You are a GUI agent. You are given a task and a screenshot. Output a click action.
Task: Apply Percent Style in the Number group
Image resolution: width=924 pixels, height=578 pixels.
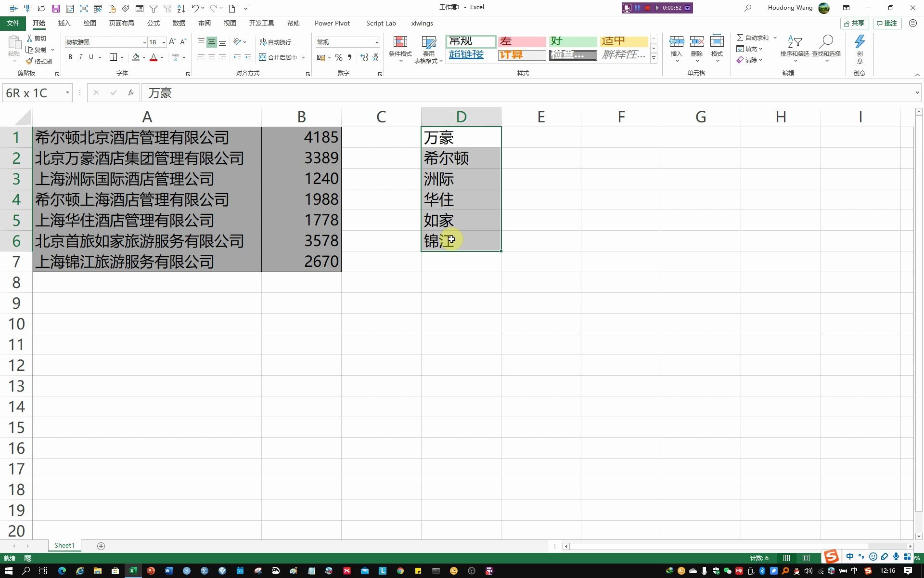pyautogui.click(x=338, y=57)
